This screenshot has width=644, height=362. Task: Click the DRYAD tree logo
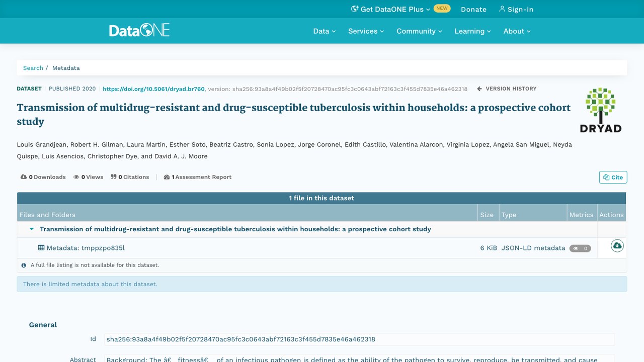(601, 110)
